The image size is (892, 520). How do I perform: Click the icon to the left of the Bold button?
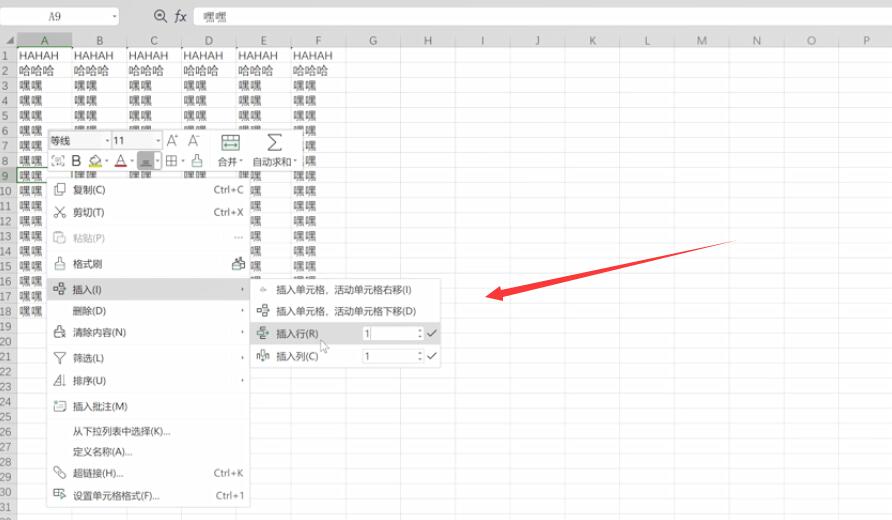(58, 161)
